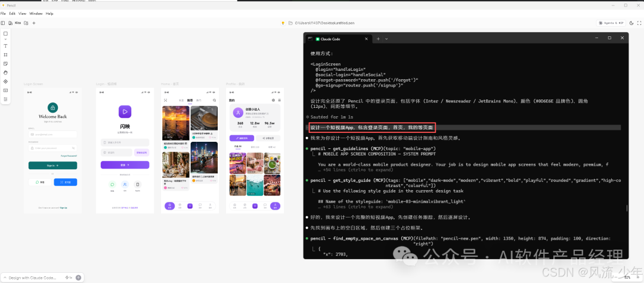Click the Sign Up link
644x283 pixels.
tap(64, 208)
